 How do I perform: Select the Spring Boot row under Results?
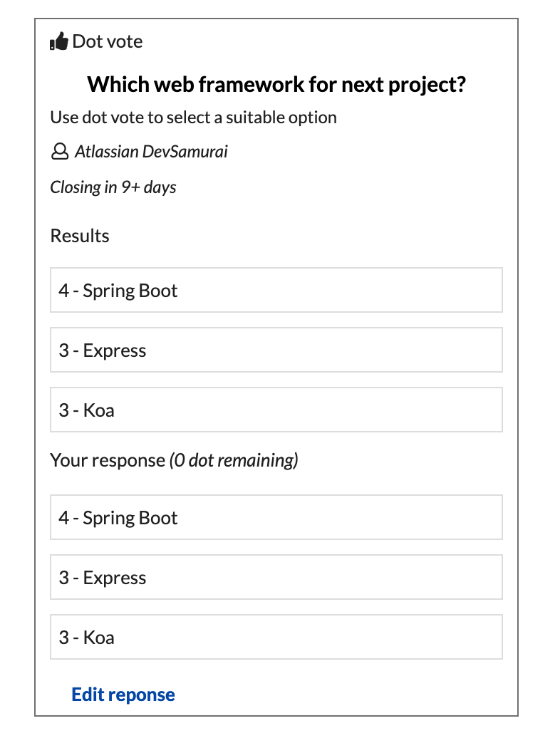276,290
